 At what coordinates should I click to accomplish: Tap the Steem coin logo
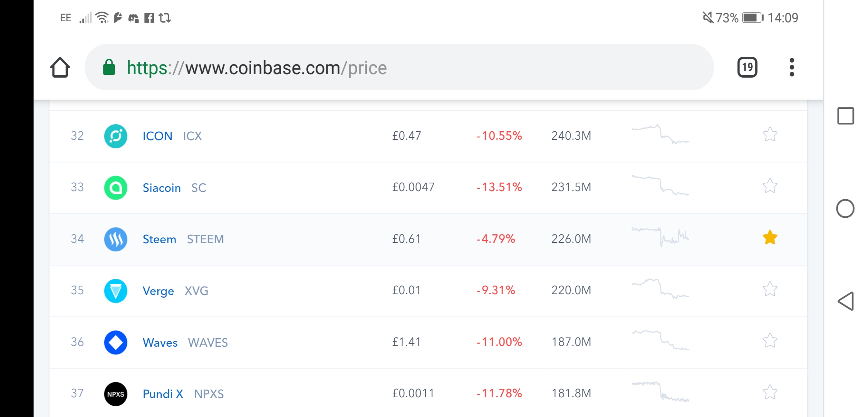(116, 239)
